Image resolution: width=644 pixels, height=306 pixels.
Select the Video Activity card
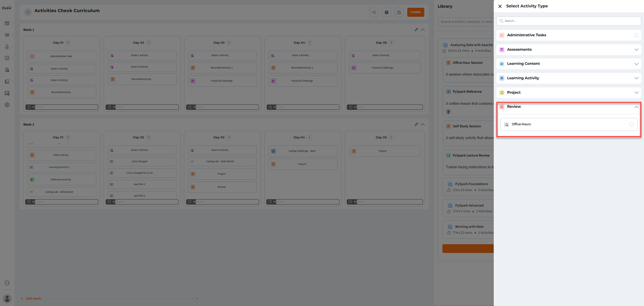62,155
